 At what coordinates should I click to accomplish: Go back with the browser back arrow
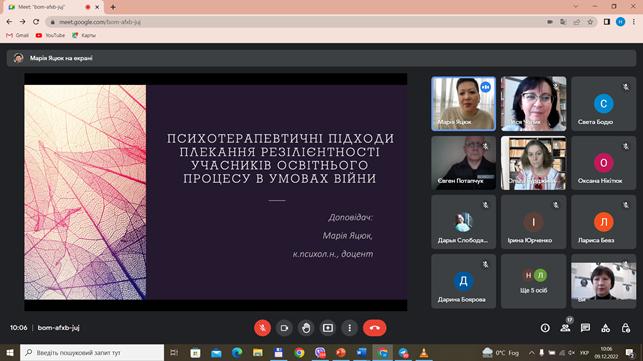[9, 22]
